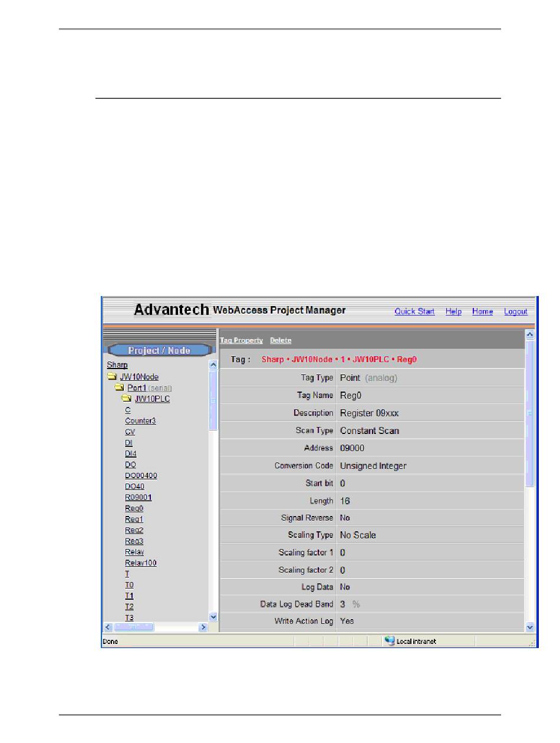Viewport: 560px width, 743px height.
Task: Click the Tag Name value Reg0
Action: point(350,395)
